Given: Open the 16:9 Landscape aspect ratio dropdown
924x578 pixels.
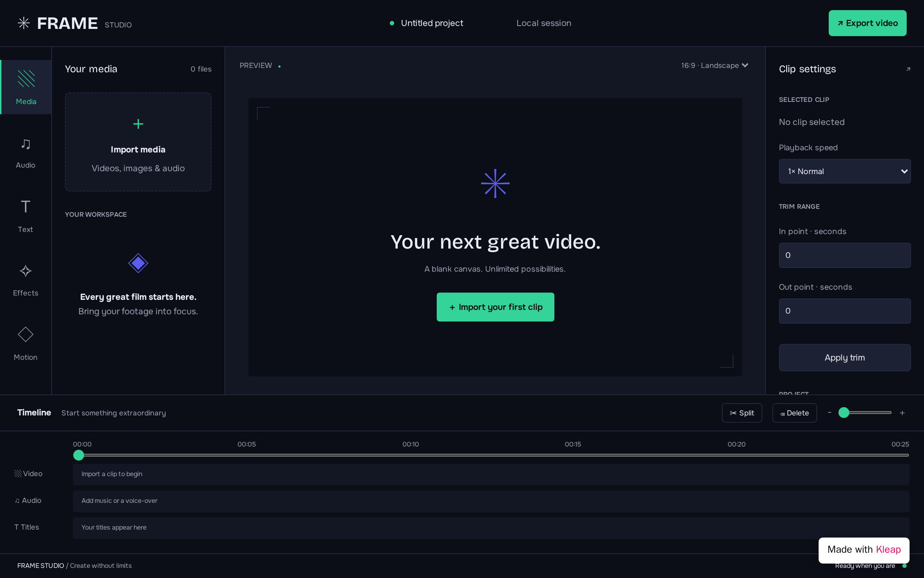Looking at the screenshot, I should (x=714, y=65).
